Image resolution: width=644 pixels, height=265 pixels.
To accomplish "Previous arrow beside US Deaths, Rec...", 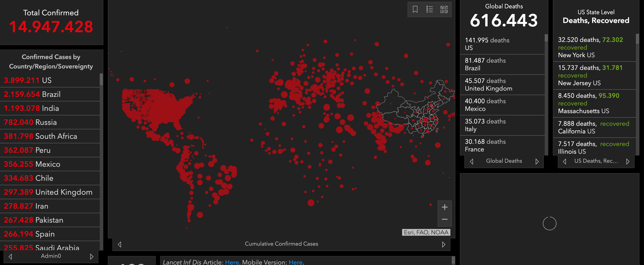I will [564, 161].
